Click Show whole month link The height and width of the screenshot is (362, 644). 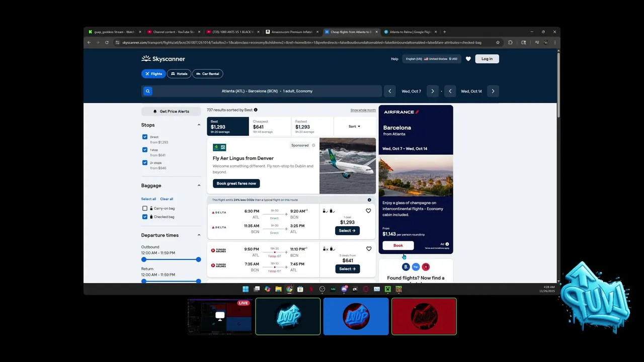[x=363, y=110]
